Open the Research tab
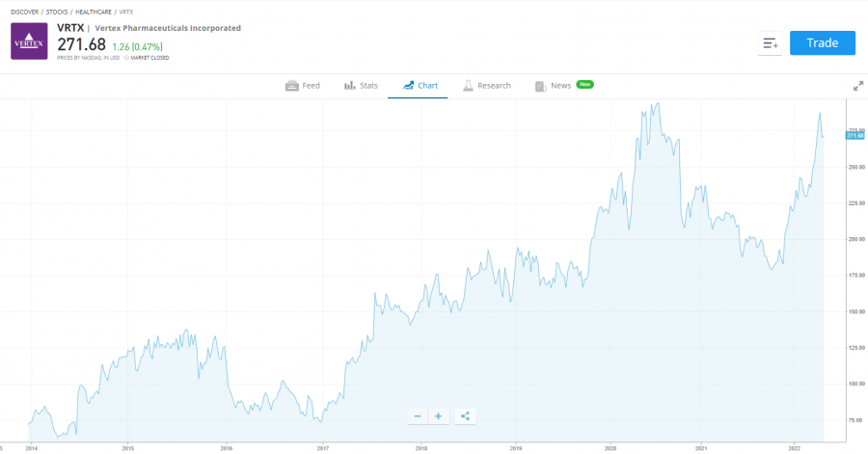 tap(487, 86)
